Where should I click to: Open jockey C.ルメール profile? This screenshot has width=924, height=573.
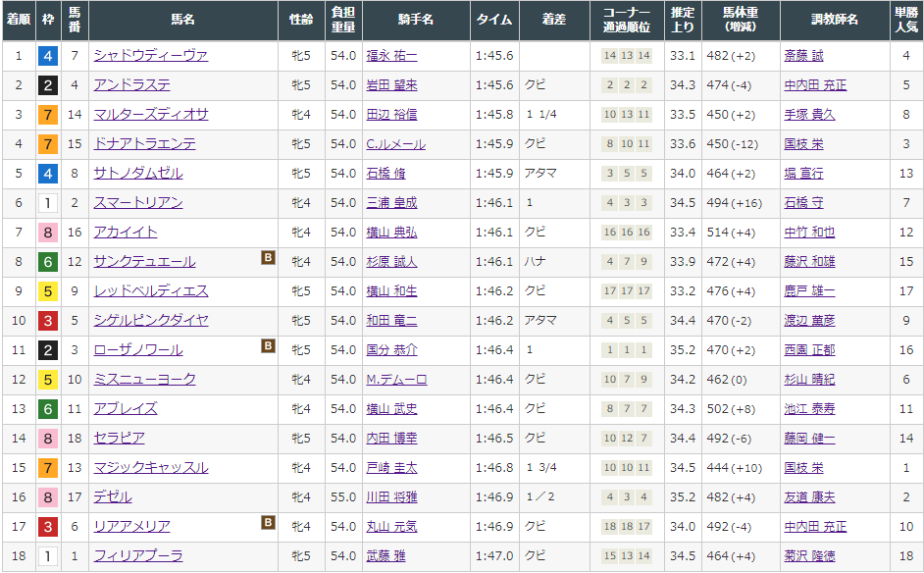(x=395, y=144)
